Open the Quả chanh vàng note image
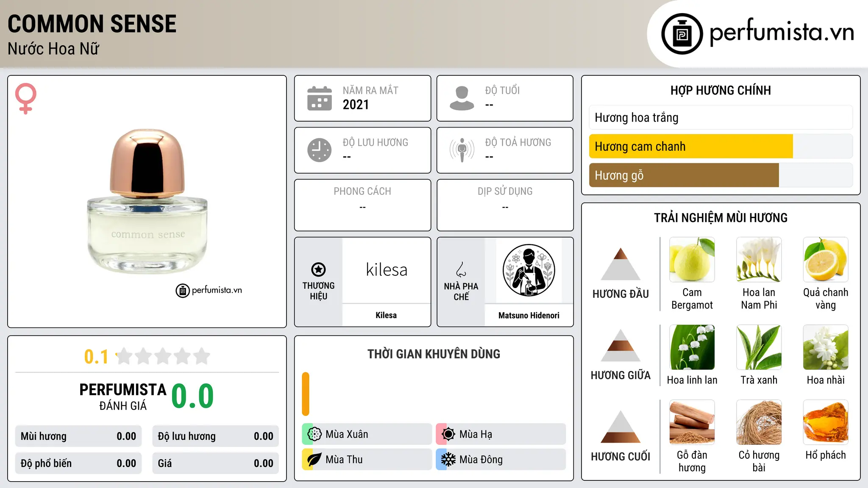The height and width of the screenshot is (488, 868). coord(826,260)
